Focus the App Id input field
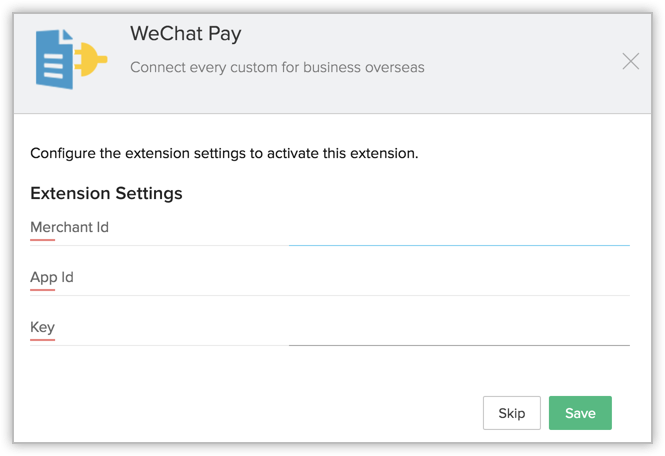This screenshot has height=456, width=665. tap(458, 279)
